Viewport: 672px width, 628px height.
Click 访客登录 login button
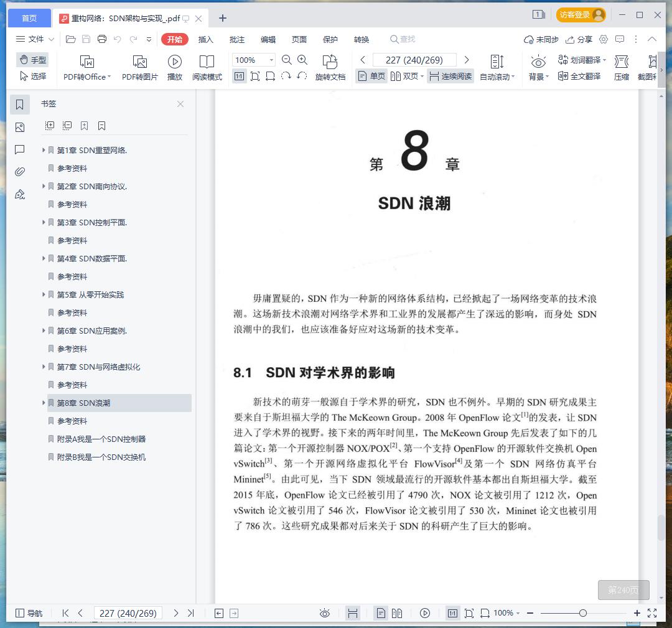click(x=581, y=15)
